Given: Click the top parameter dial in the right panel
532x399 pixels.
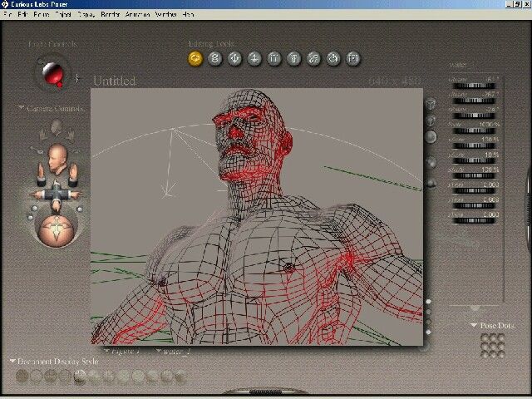Looking at the screenshot, I should coord(474,86).
